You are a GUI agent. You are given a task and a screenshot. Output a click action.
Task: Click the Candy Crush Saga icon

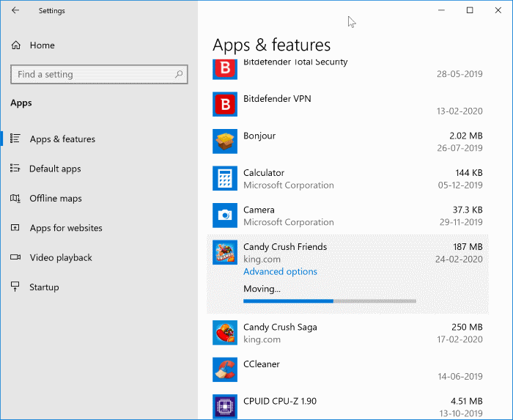pyautogui.click(x=225, y=332)
